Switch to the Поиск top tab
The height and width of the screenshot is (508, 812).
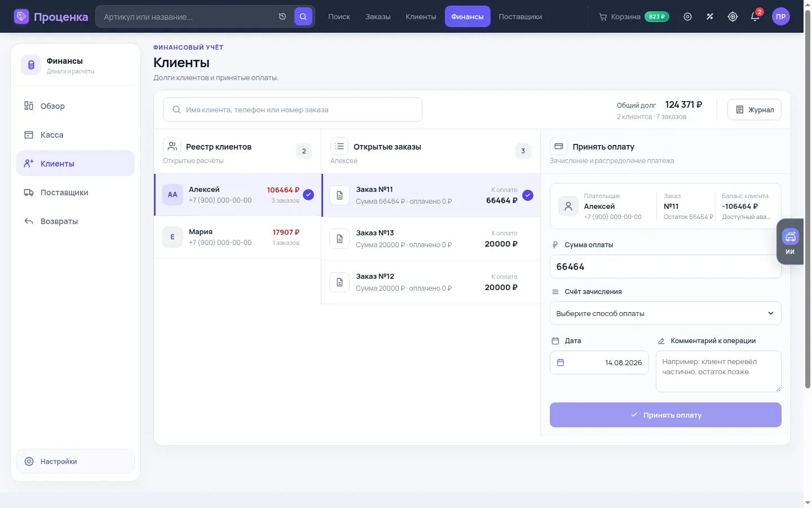[339, 16]
